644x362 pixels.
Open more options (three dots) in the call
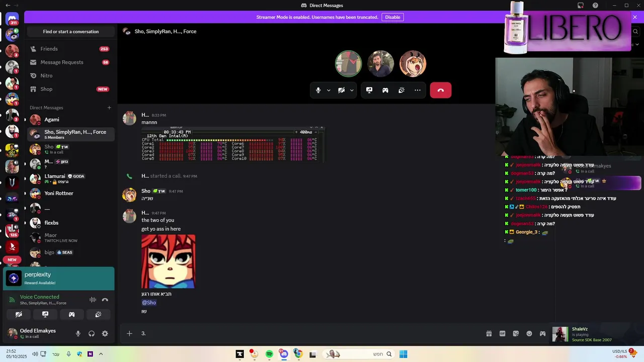418,90
